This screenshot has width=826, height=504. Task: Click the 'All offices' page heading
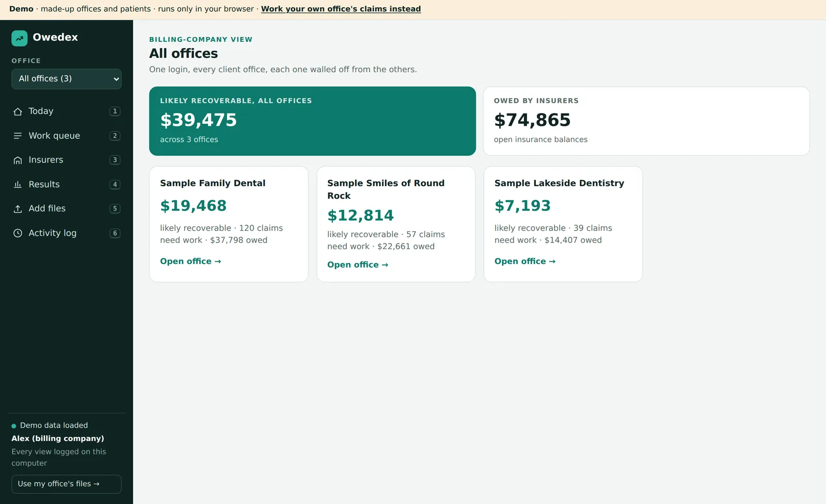pyautogui.click(x=183, y=54)
